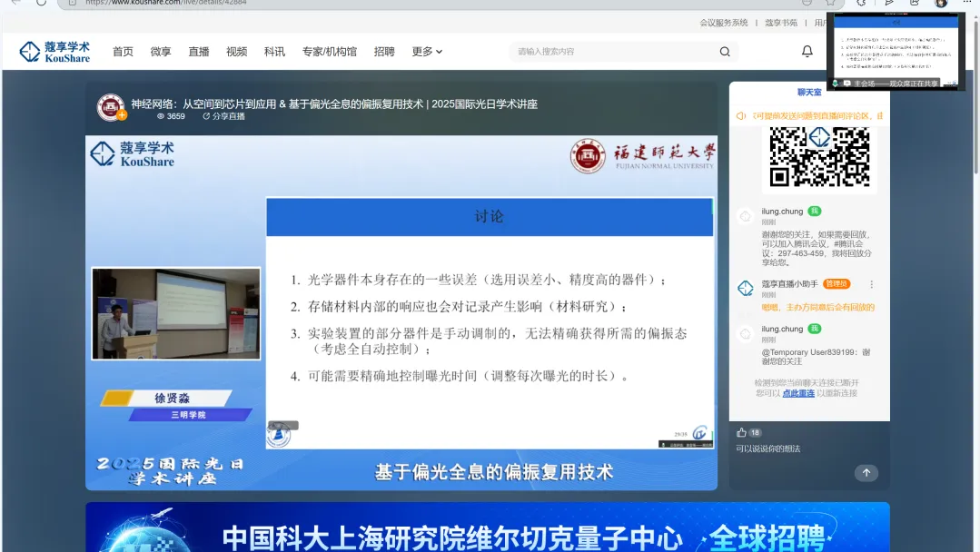Open the 视频 navigation tab

237,52
